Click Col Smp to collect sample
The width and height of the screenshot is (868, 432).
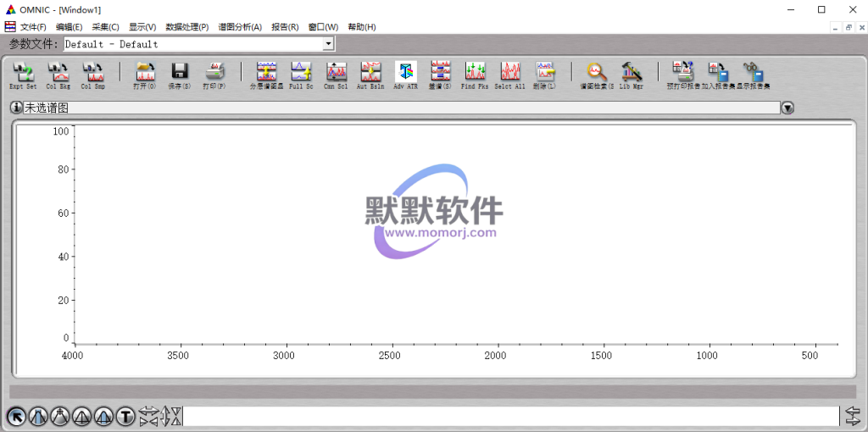[x=93, y=74]
